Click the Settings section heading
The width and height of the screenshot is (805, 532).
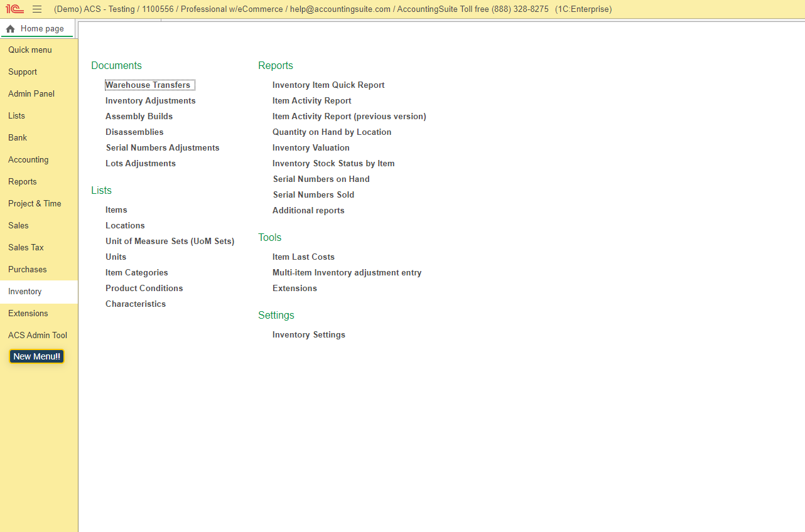(276, 316)
